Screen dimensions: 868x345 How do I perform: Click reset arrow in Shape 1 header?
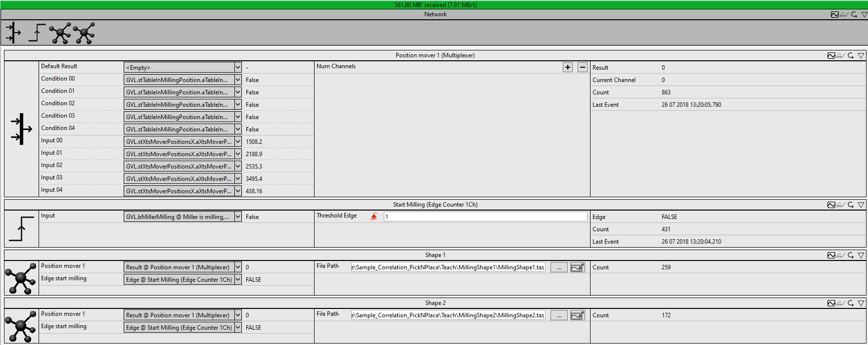click(851, 256)
